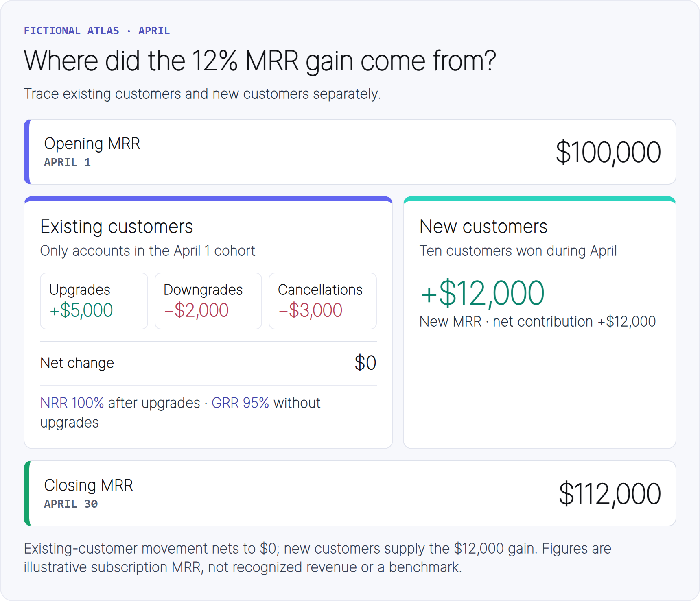Click the subtitle "Trace existing customers and new customers separately."
Viewport: 700px width, 602px height.
click(x=202, y=94)
